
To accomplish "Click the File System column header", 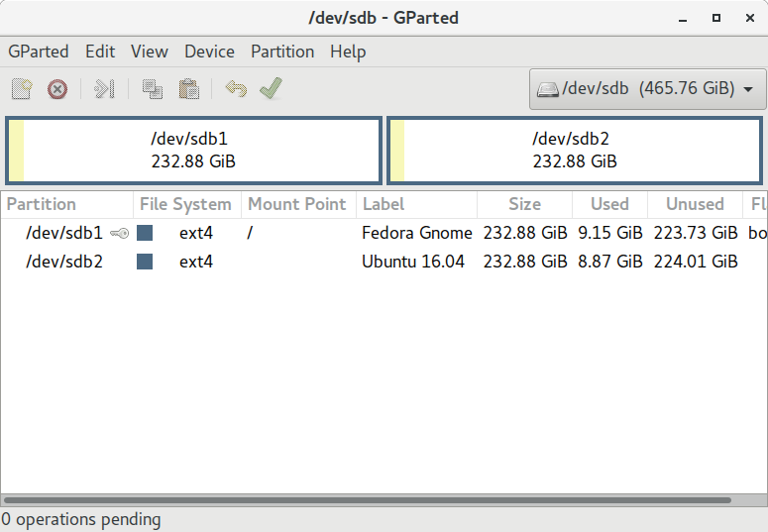I will [x=185, y=204].
